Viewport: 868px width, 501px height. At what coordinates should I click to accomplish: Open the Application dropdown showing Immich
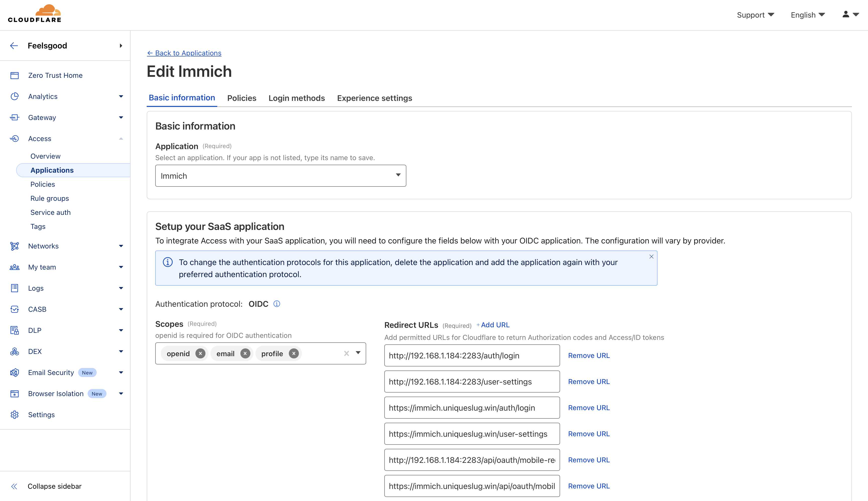(x=281, y=176)
